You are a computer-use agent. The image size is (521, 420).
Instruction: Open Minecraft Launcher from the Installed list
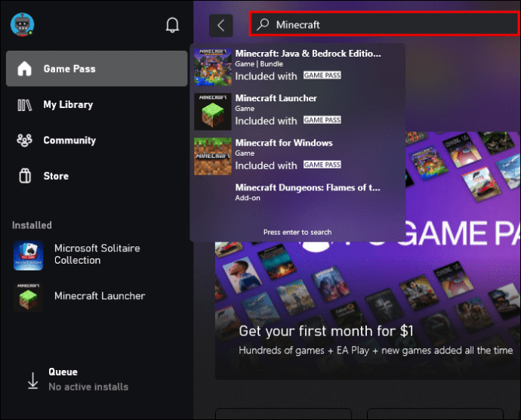[x=97, y=297]
